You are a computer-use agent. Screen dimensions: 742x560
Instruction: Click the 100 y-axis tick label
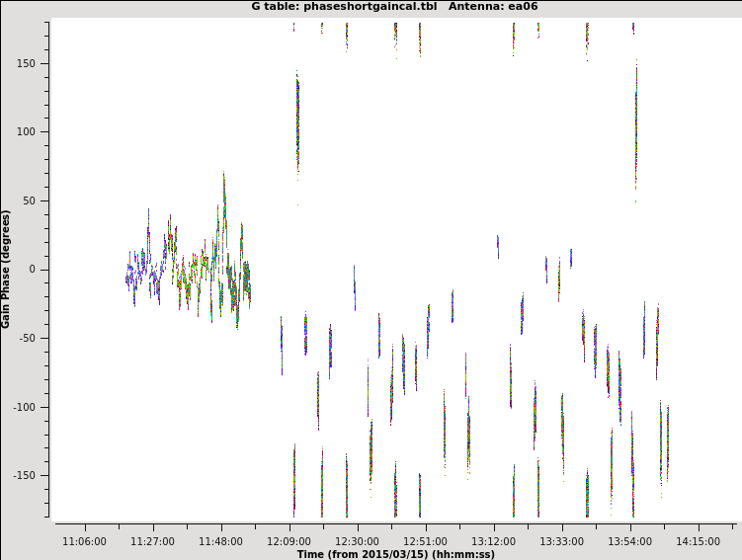(x=38, y=132)
